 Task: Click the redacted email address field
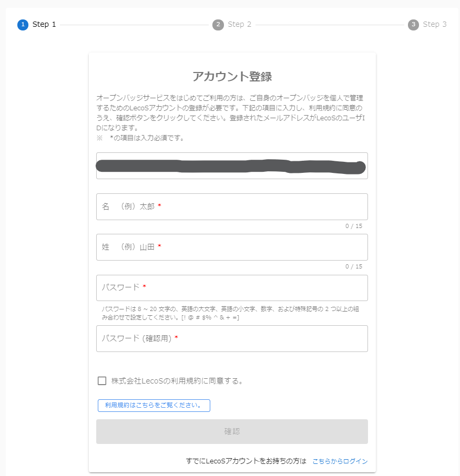coord(232,165)
